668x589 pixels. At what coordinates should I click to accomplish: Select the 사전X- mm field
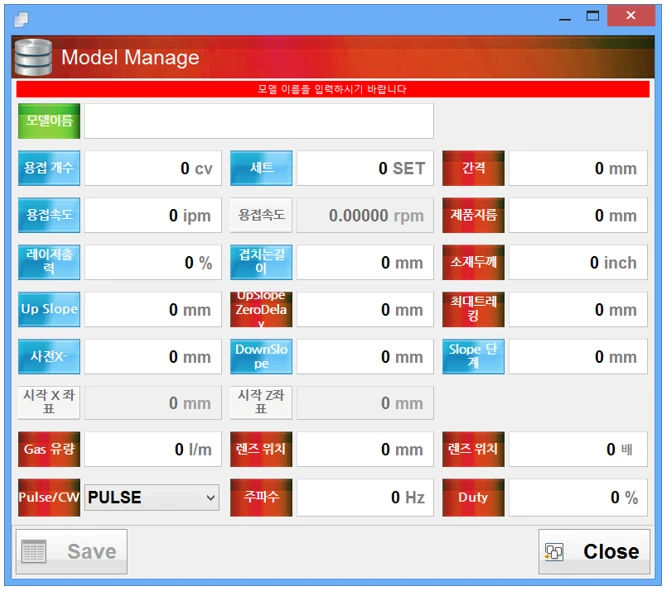click(x=153, y=356)
